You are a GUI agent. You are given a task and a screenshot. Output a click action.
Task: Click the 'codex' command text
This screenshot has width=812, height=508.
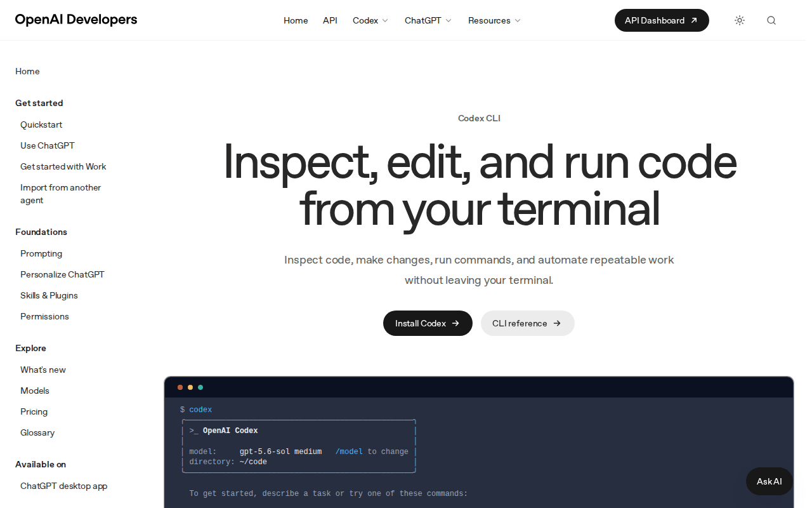coord(200,410)
